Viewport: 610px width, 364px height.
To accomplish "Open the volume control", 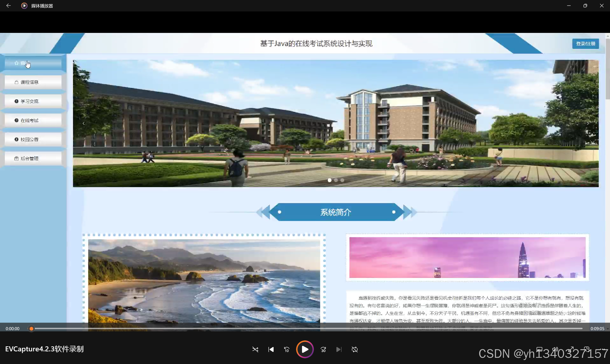I will (555, 349).
